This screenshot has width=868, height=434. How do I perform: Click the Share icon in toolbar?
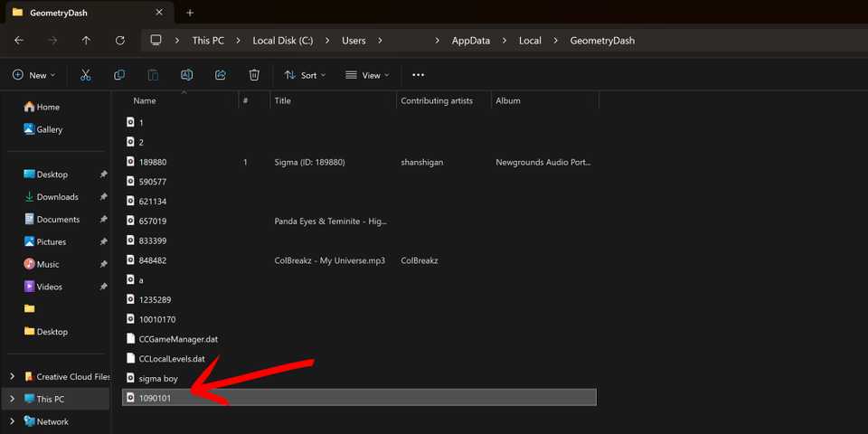(x=221, y=75)
